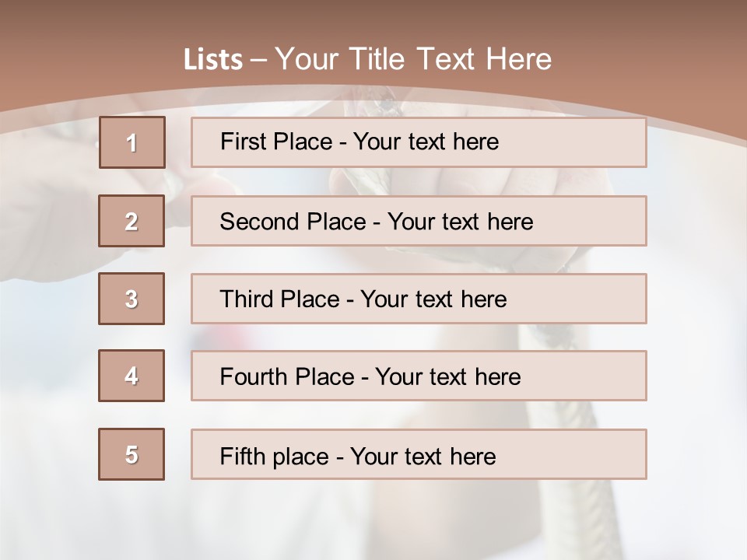The image size is (747, 560).
Task: Place cursor on the word "Second"
Action: [x=260, y=222]
